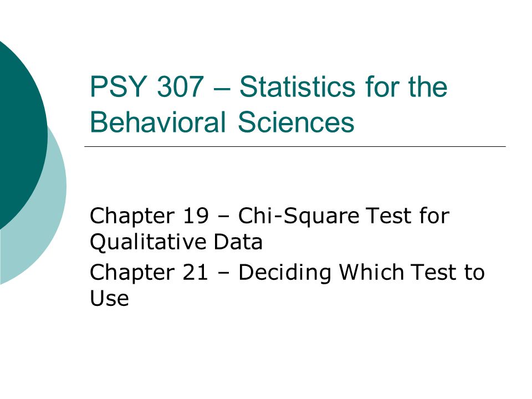Click the horizontal divider line under title
The height and width of the screenshot is (399, 532).
[295, 146]
